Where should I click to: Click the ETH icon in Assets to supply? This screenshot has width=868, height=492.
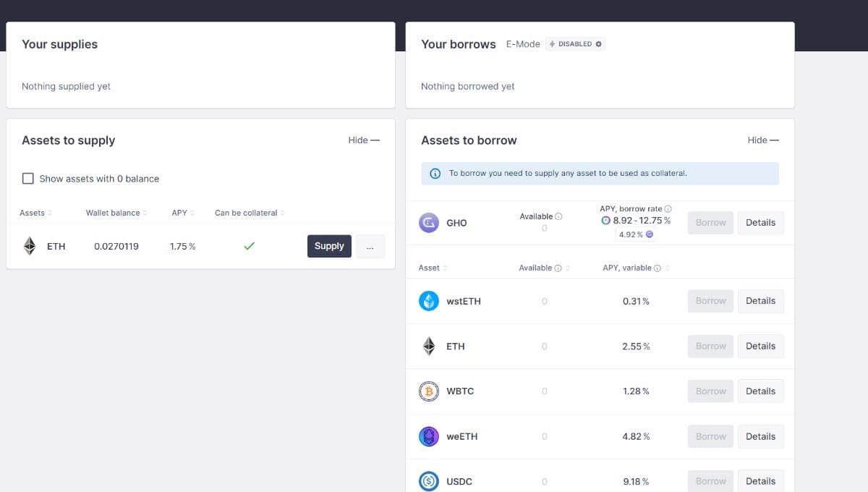[30, 246]
